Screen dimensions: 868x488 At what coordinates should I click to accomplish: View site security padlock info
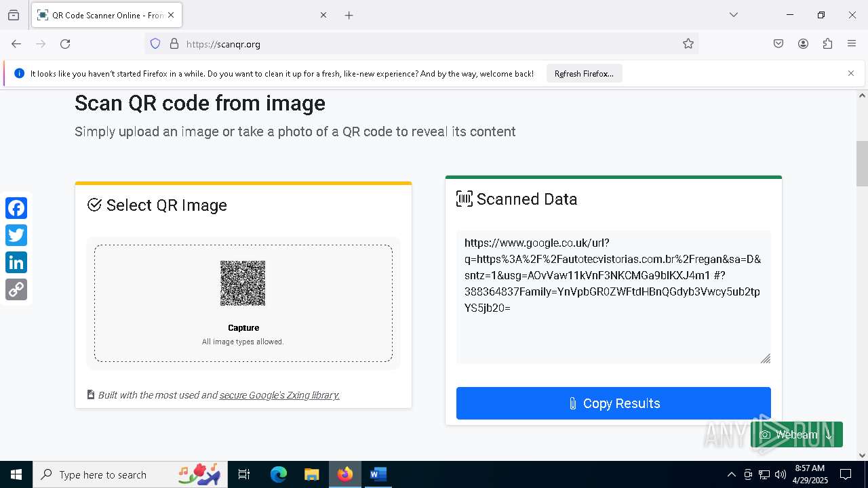tap(174, 44)
